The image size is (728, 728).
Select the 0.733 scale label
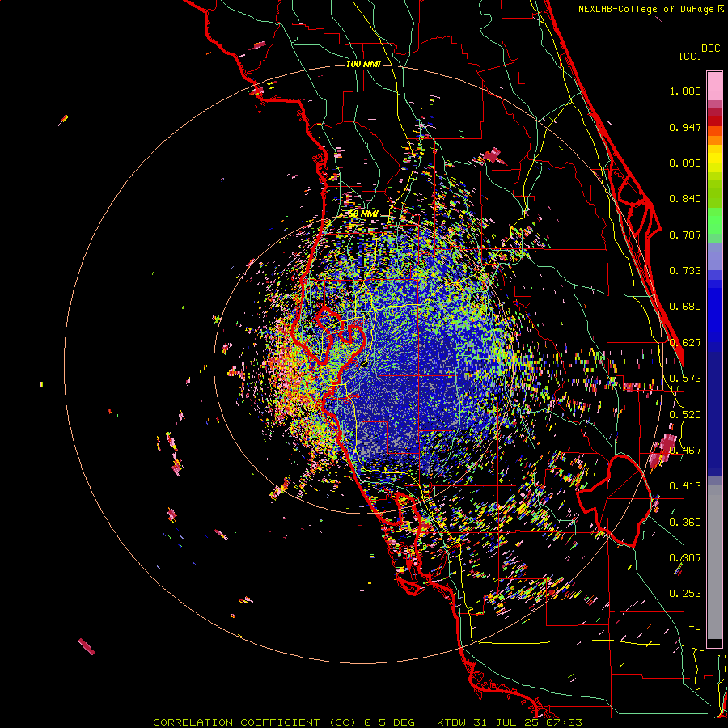(685, 271)
